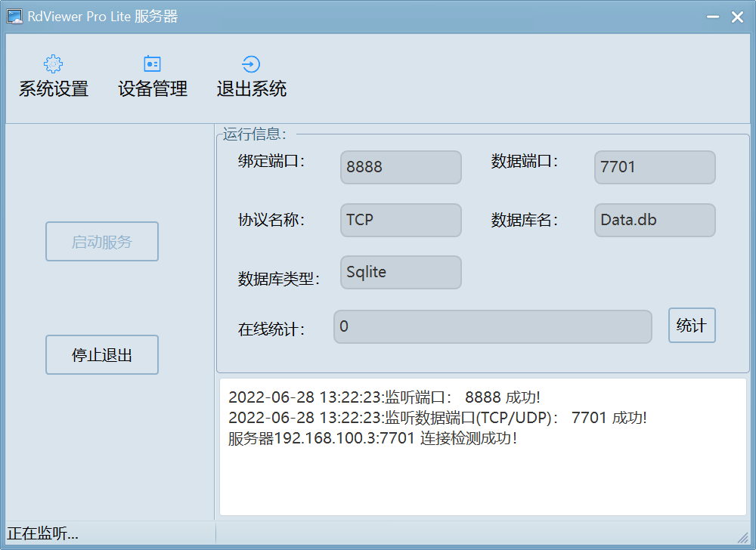
Task: Click the radio-device icon above 设备管理
Action: 151,64
